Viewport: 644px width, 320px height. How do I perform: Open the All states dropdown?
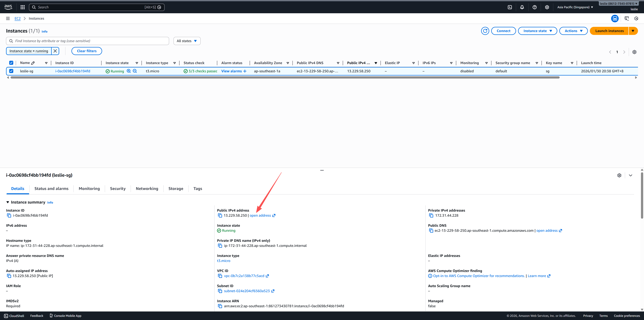187,41
